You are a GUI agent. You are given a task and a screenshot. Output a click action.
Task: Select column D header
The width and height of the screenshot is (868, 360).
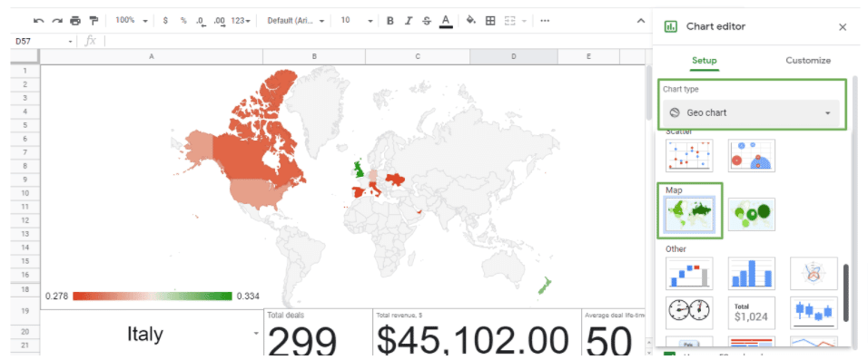pyautogui.click(x=513, y=56)
